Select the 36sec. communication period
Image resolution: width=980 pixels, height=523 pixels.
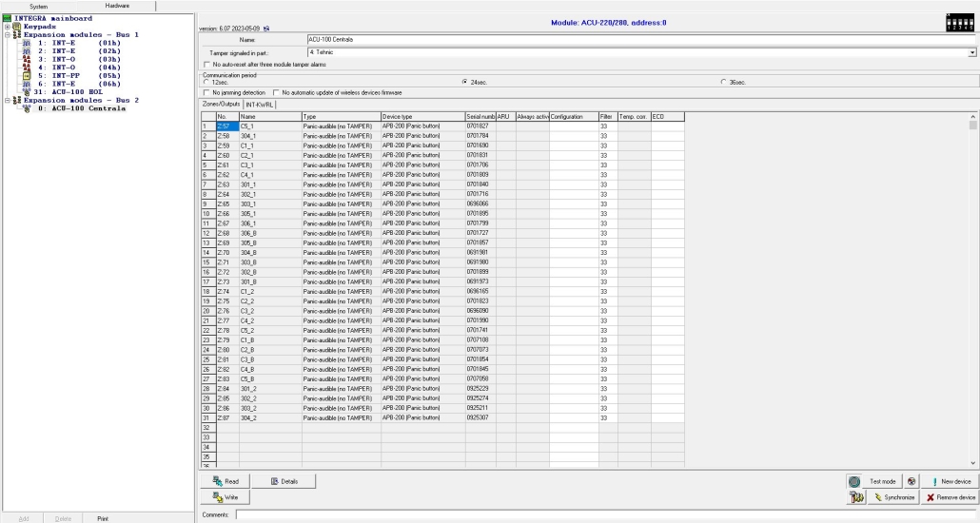click(723, 82)
